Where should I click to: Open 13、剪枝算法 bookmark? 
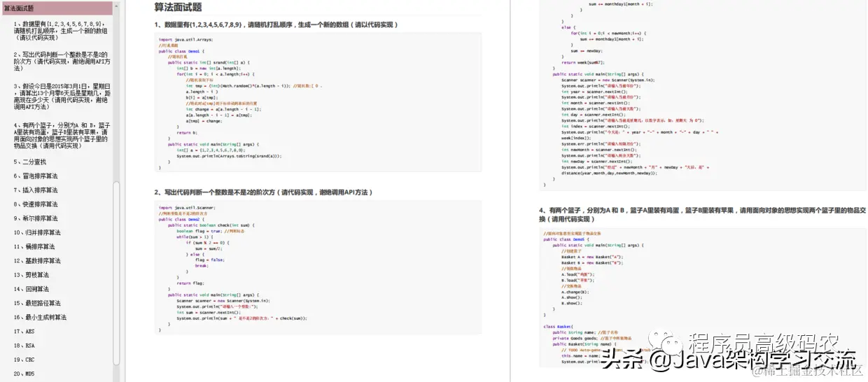point(34,275)
